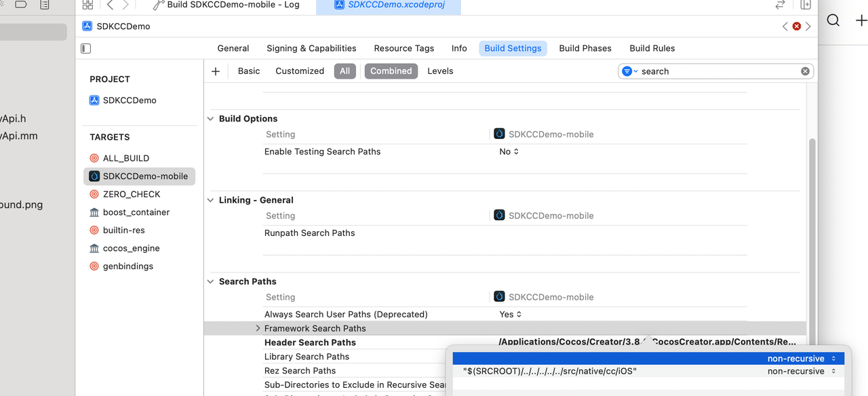Change Enable Testing Search Paths No value
The image size is (868, 396).
509,152
